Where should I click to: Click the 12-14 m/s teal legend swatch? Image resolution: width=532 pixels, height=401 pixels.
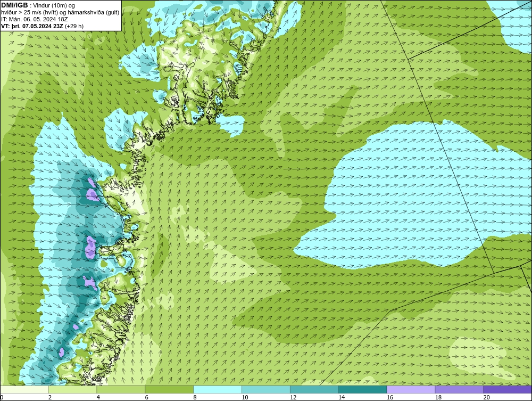point(314,389)
